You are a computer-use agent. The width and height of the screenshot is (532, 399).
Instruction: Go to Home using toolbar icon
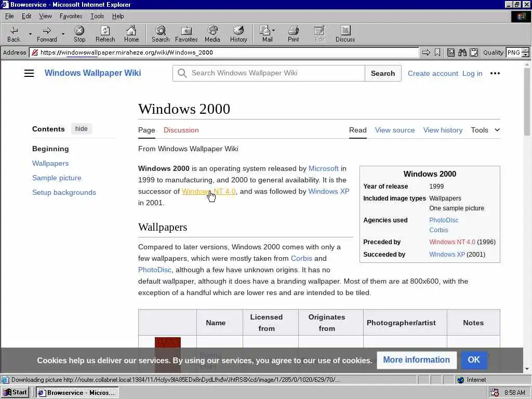click(131, 34)
